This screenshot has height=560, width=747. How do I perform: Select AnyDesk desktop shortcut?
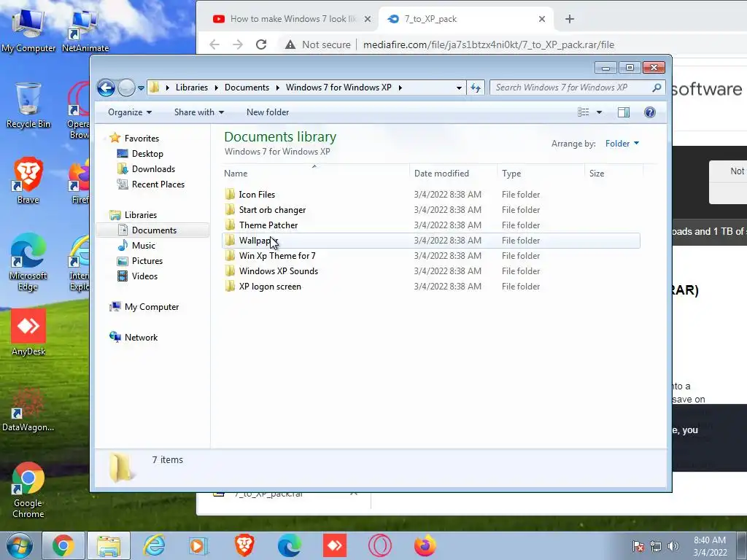click(28, 332)
